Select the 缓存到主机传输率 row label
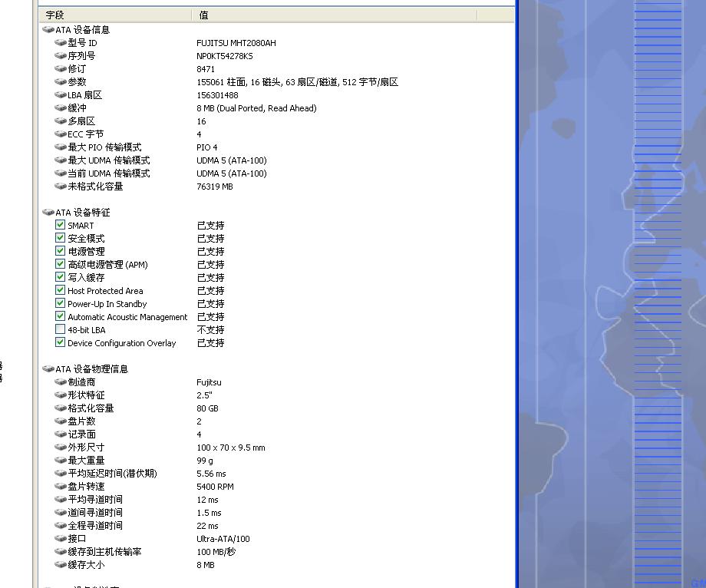The height and width of the screenshot is (588, 706). [x=104, y=552]
